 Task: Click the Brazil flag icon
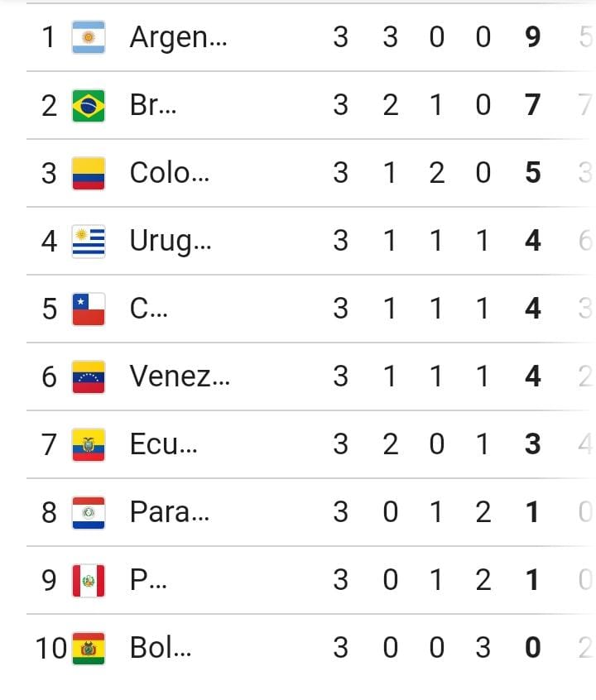(x=89, y=105)
